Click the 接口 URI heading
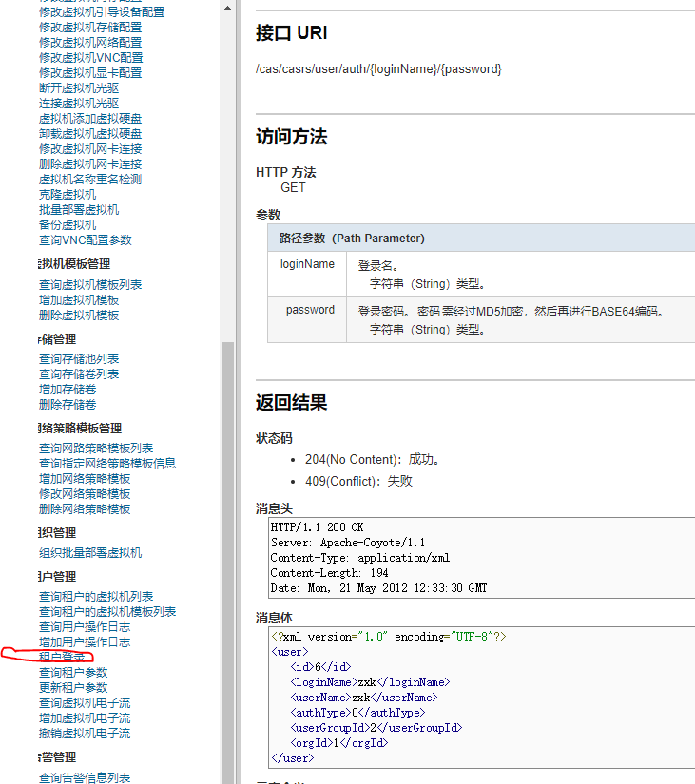 (x=291, y=33)
